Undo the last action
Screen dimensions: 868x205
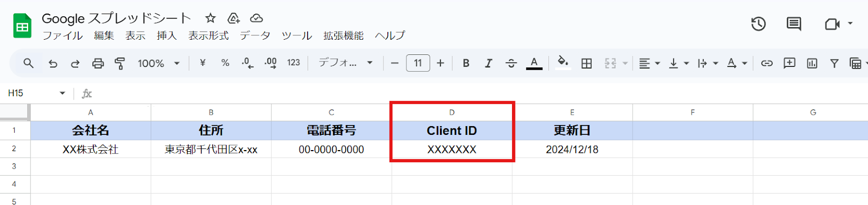[53, 64]
